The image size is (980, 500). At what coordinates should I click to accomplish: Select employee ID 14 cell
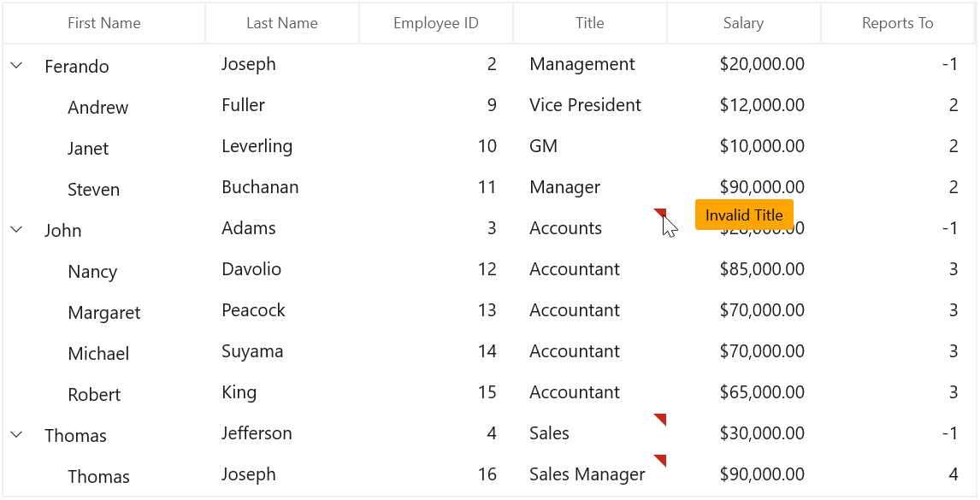click(x=435, y=352)
